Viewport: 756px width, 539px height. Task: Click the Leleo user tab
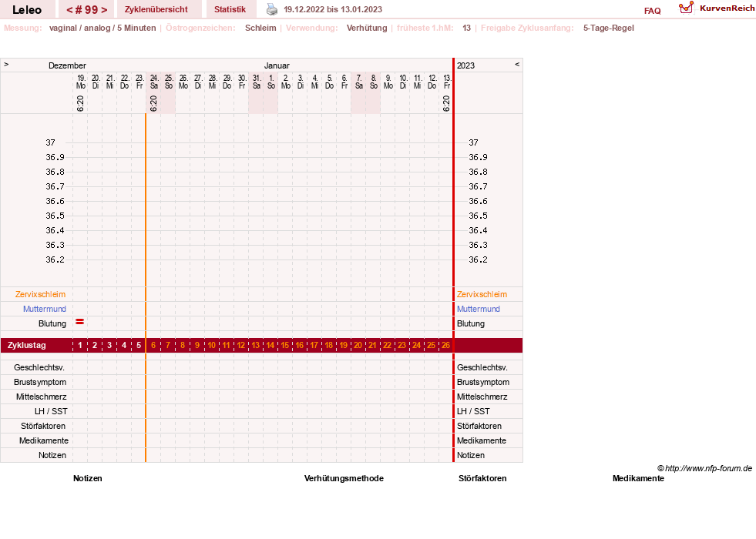[27, 10]
